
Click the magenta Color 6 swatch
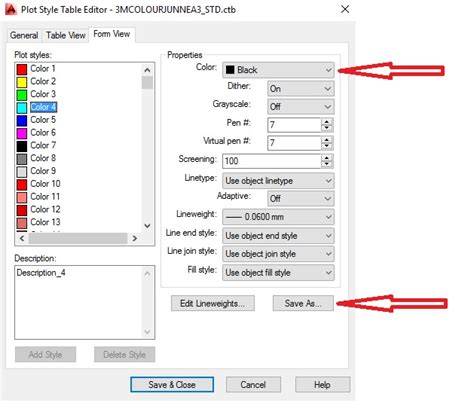22,133
